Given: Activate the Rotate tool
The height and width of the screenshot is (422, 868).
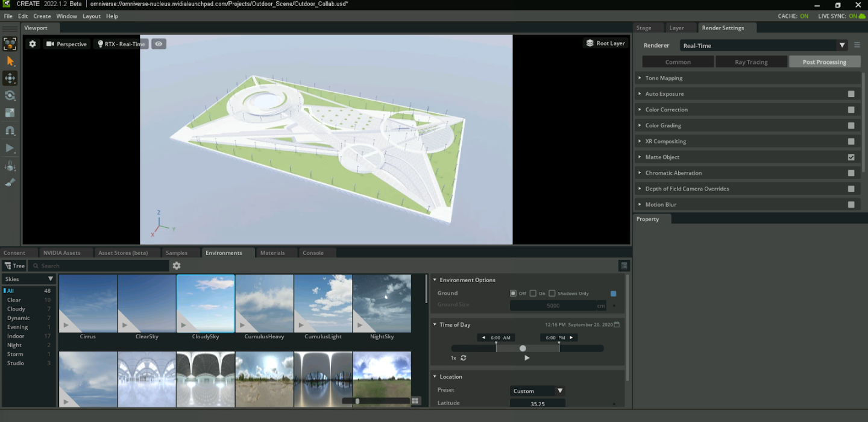Looking at the screenshot, I should click(10, 96).
